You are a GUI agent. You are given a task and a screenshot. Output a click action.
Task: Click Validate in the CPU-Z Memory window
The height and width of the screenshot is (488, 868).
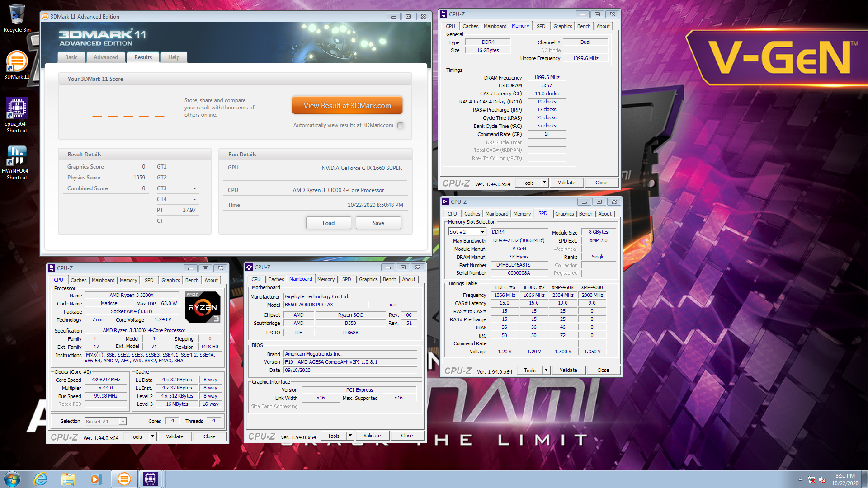566,183
